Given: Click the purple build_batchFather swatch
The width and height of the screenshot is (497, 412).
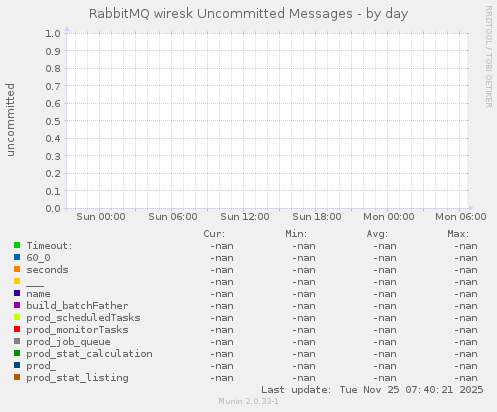Looking at the screenshot, I should tap(17, 305).
